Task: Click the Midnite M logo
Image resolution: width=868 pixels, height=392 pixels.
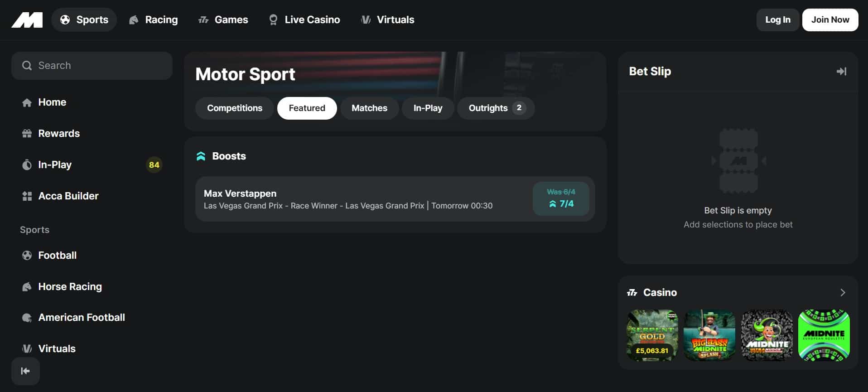Action: coord(27,20)
